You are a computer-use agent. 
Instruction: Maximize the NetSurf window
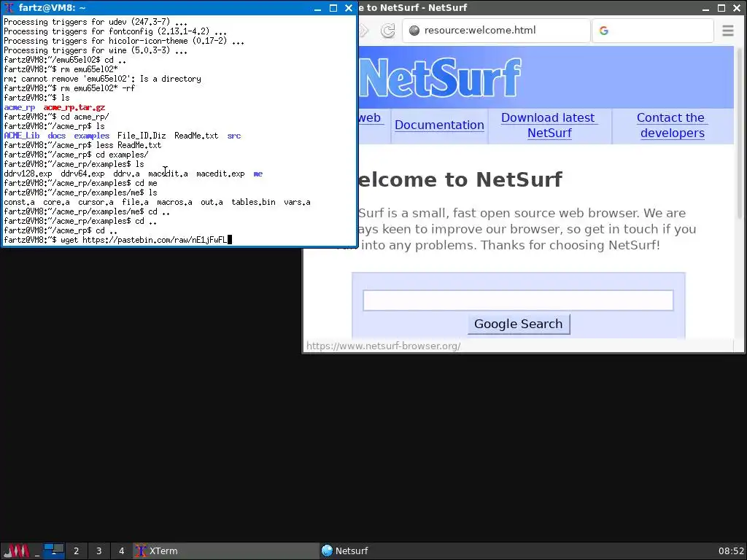pyautogui.click(x=721, y=8)
